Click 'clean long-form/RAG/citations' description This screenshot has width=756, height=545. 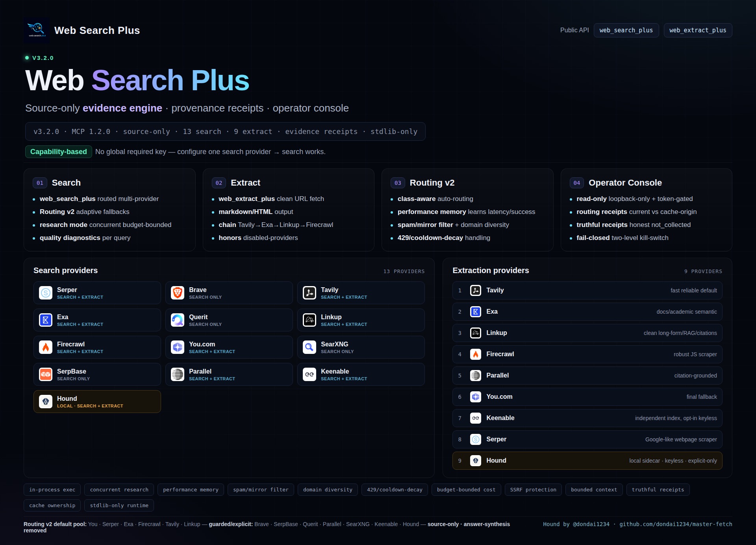680,333
